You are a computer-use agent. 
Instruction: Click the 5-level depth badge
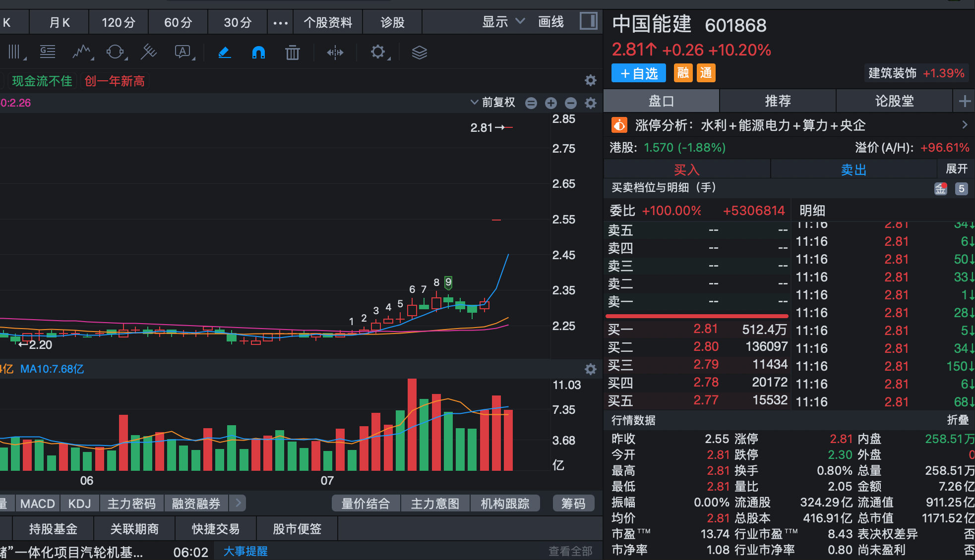pyautogui.click(x=961, y=189)
